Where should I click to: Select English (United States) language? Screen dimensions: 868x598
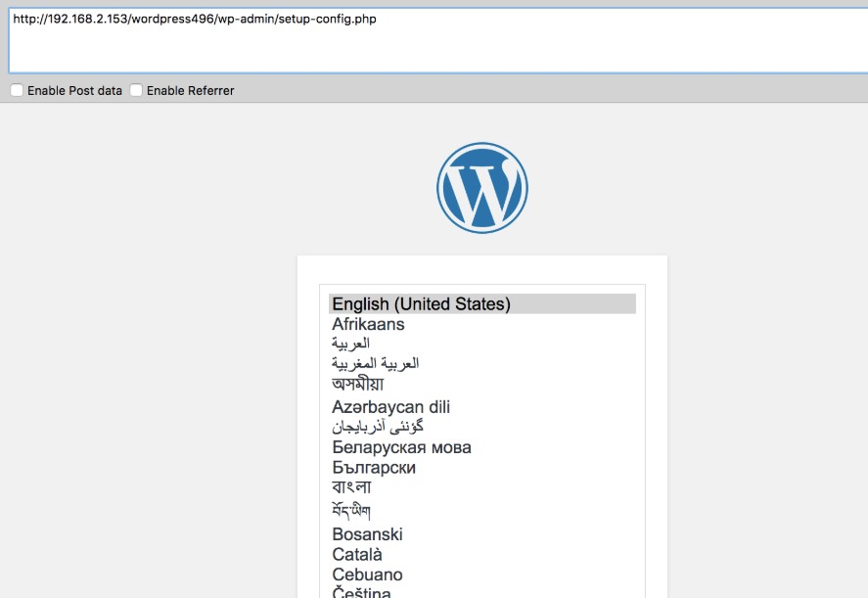(x=482, y=303)
